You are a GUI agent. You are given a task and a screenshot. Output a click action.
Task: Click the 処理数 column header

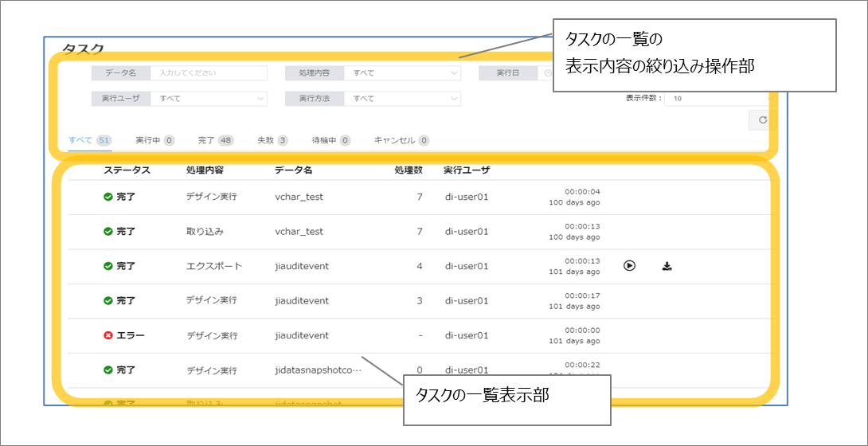pos(409,170)
